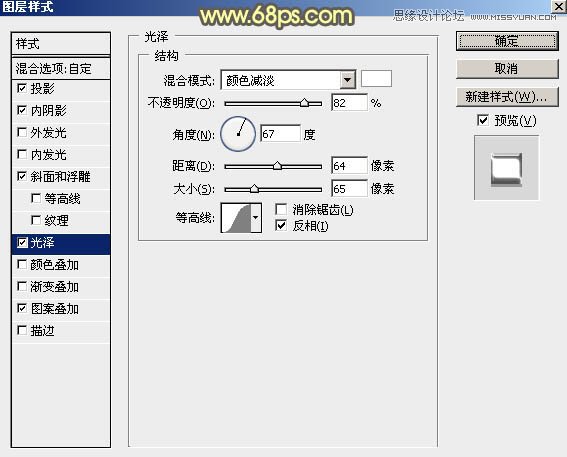Select the 斜面和浮雕 style row label
Screen dimensions: 567x457
click(x=60, y=176)
